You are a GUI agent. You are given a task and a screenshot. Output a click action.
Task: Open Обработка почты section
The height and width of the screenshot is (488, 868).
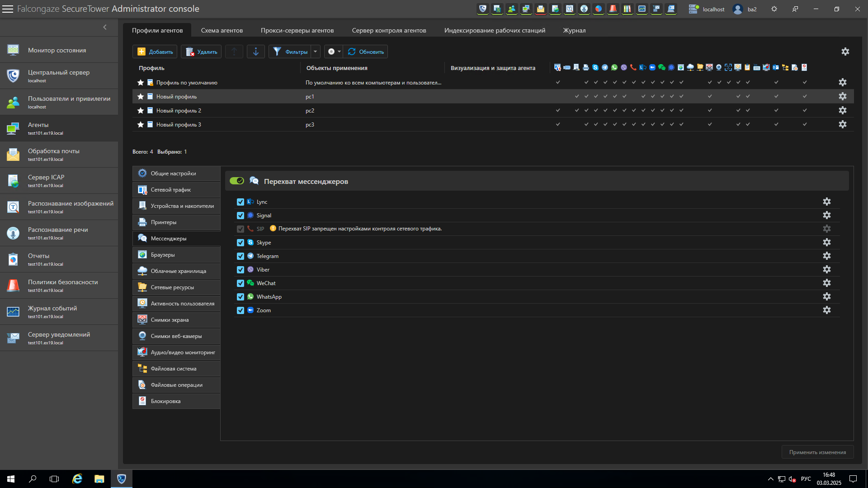pos(59,155)
